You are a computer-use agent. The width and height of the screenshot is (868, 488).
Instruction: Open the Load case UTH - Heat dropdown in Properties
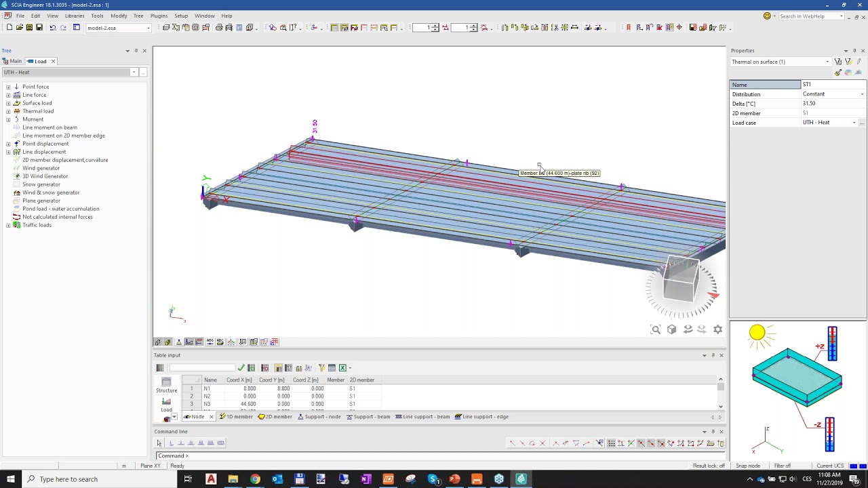click(x=854, y=123)
